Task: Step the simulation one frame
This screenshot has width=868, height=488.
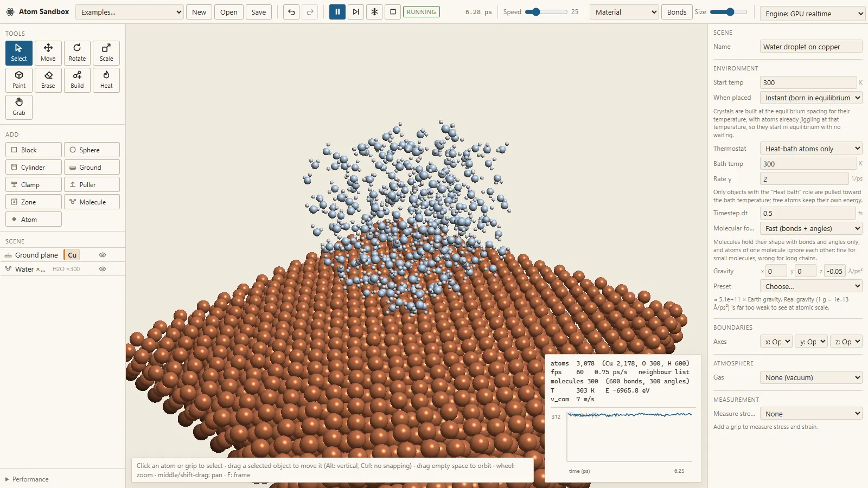Action: pyautogui.click(x=356, y=12)
